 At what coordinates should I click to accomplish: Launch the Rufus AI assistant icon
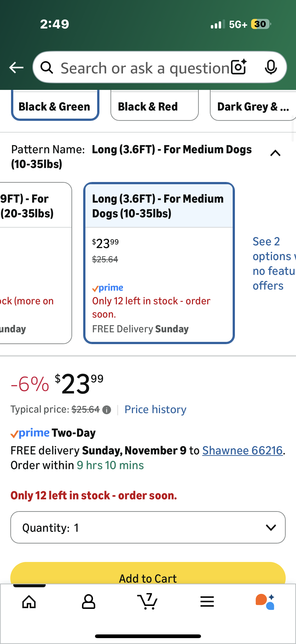265,602
